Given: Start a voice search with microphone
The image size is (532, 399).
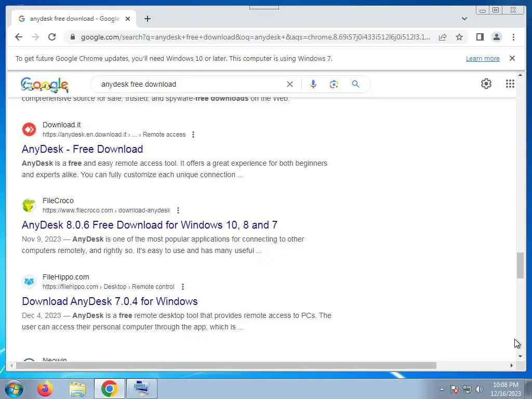Looking at the screenshot, I should (x=313, y=84).
